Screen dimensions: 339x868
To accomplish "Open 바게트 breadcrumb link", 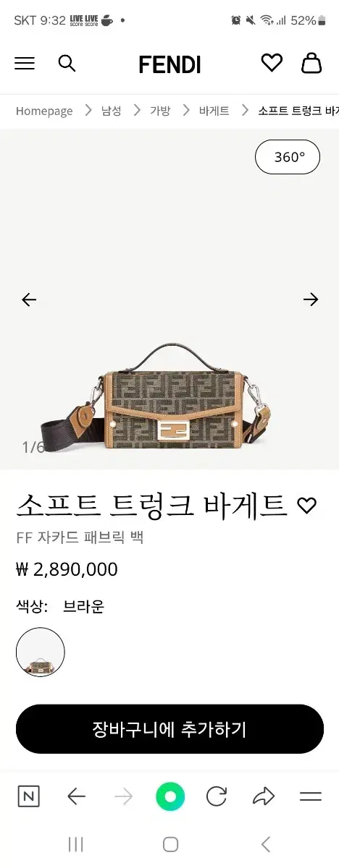I will pyautogui.click(x=214, y=111).
